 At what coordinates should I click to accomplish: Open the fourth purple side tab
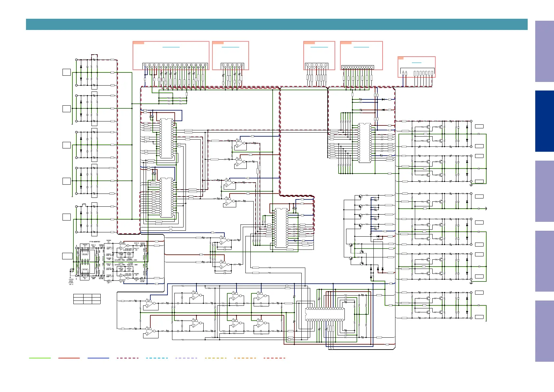pyautogui.click(x=544, y=261)
